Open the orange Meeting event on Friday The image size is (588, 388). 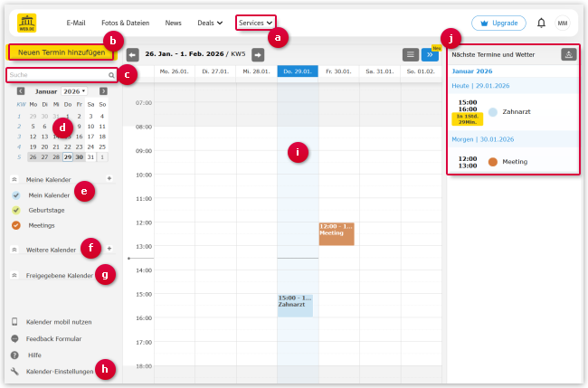click(336, 234)
